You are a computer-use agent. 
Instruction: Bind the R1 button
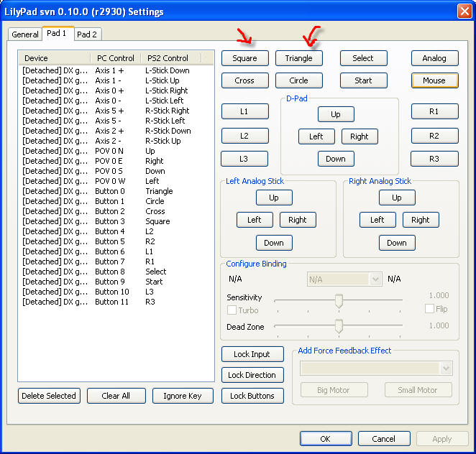435,111
